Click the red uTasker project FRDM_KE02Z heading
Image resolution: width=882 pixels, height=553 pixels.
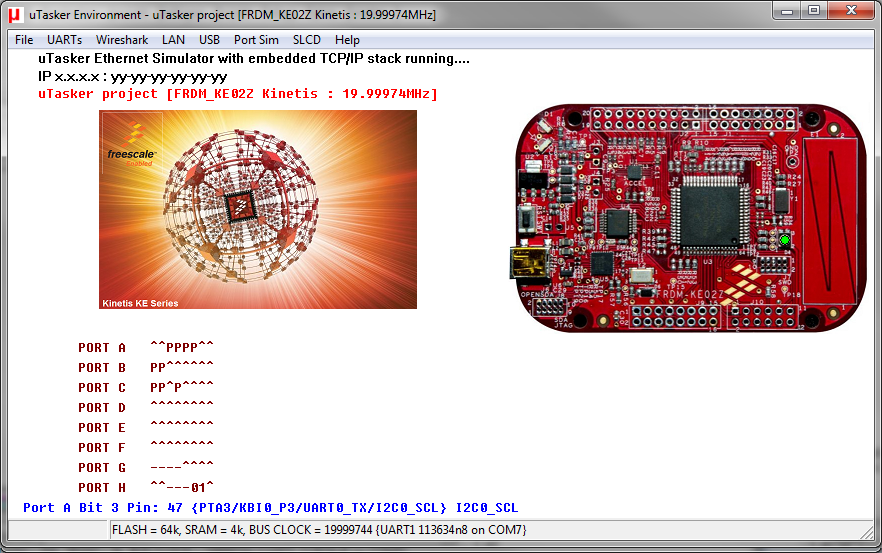point(238,94)
